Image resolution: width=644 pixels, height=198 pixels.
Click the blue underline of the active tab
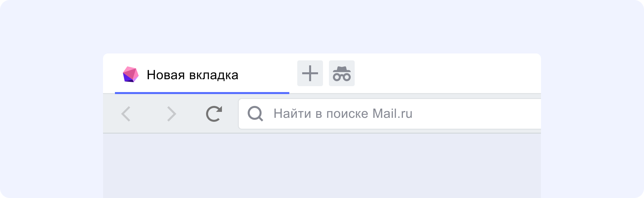(202, 93)
